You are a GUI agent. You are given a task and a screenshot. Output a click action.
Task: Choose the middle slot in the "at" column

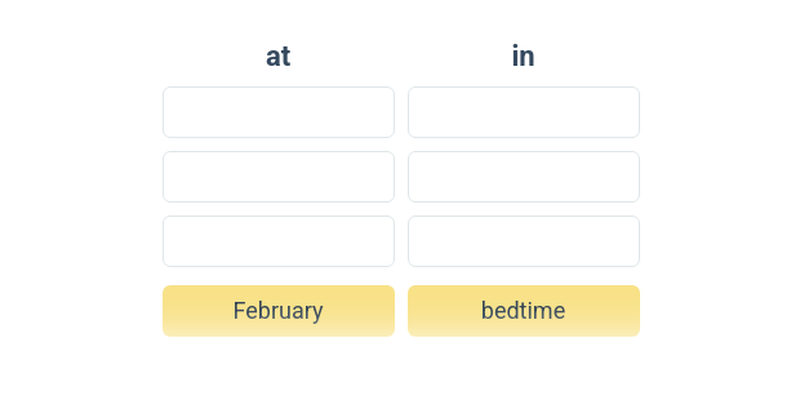(x=278, y=177)
